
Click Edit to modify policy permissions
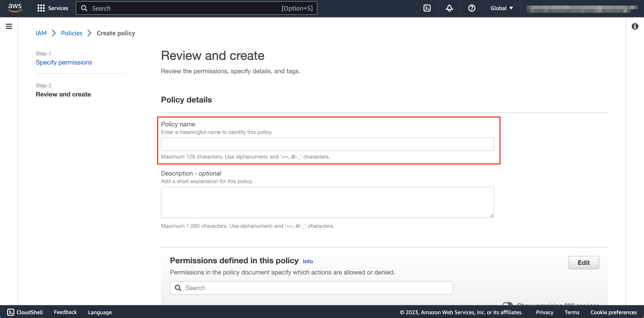tap(583, 262)
